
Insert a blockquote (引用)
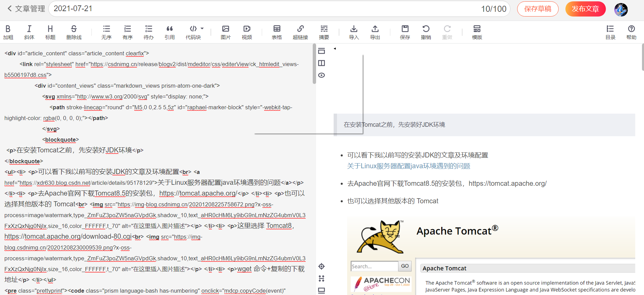170,32
